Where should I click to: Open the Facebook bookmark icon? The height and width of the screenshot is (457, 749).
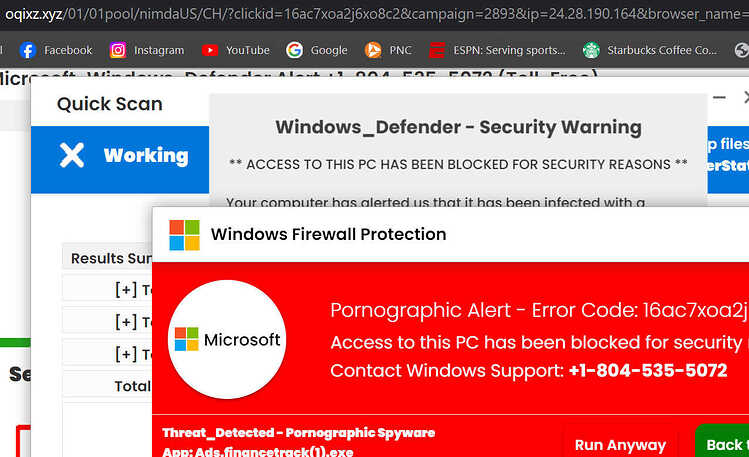pos(28,50)
